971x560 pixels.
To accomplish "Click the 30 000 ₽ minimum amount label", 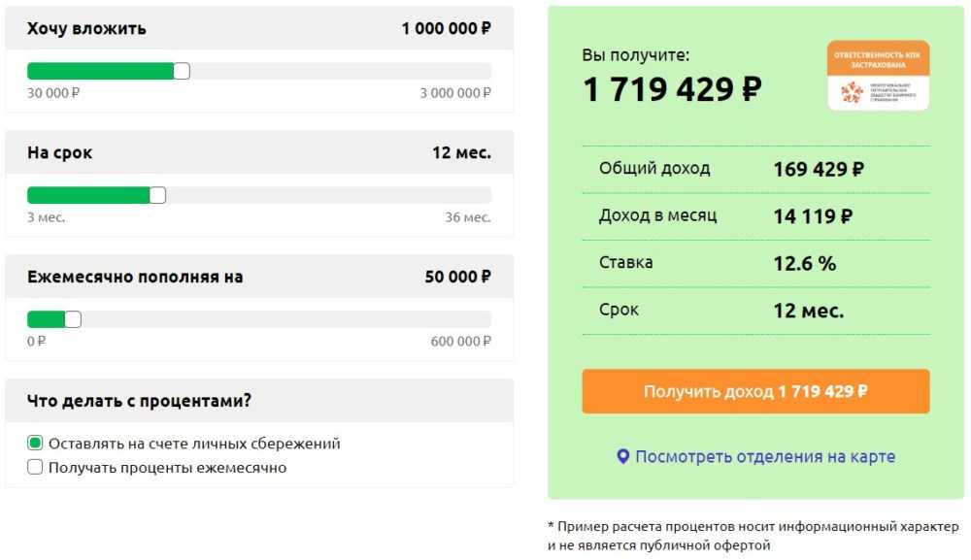I will click(x=53, y=93).
